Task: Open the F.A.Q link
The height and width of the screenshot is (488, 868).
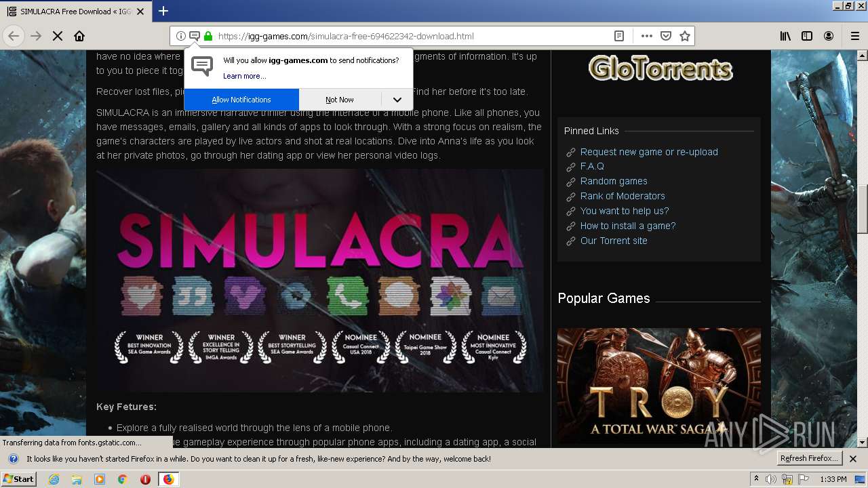Action: point(592,166)
